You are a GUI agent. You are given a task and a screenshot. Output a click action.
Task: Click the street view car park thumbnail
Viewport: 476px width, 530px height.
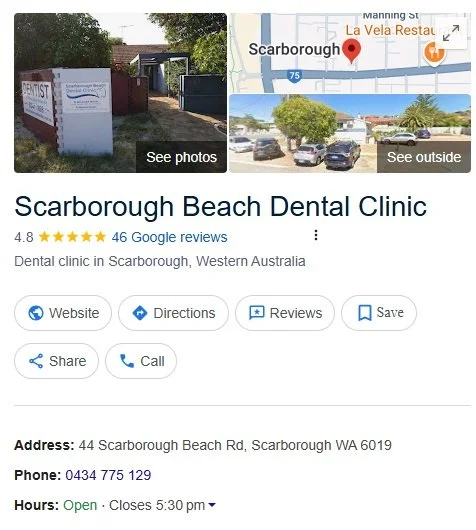[350, 134]
